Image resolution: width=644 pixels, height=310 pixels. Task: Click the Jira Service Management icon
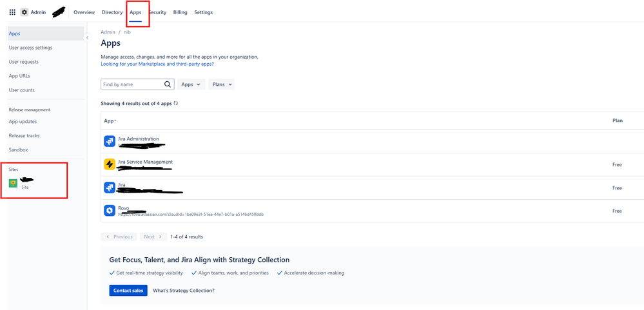point(110,164)
